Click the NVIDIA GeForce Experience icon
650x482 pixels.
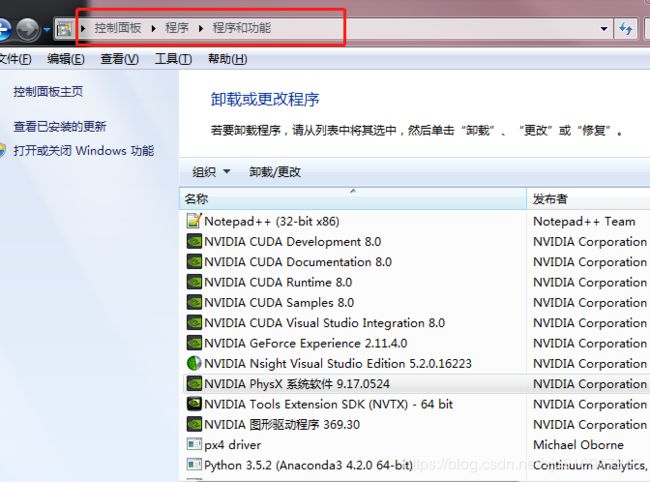click(x=194, y=343)
